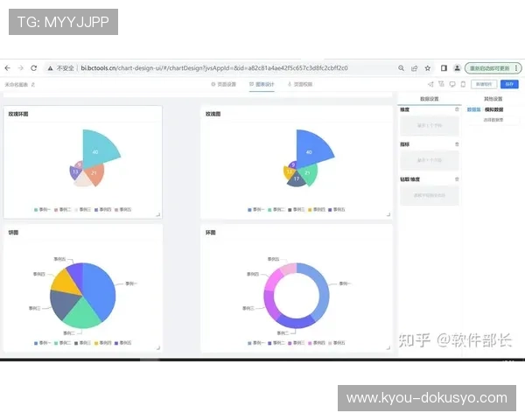
Task: Open the browser three-dot menu
Action: point(516,68)
